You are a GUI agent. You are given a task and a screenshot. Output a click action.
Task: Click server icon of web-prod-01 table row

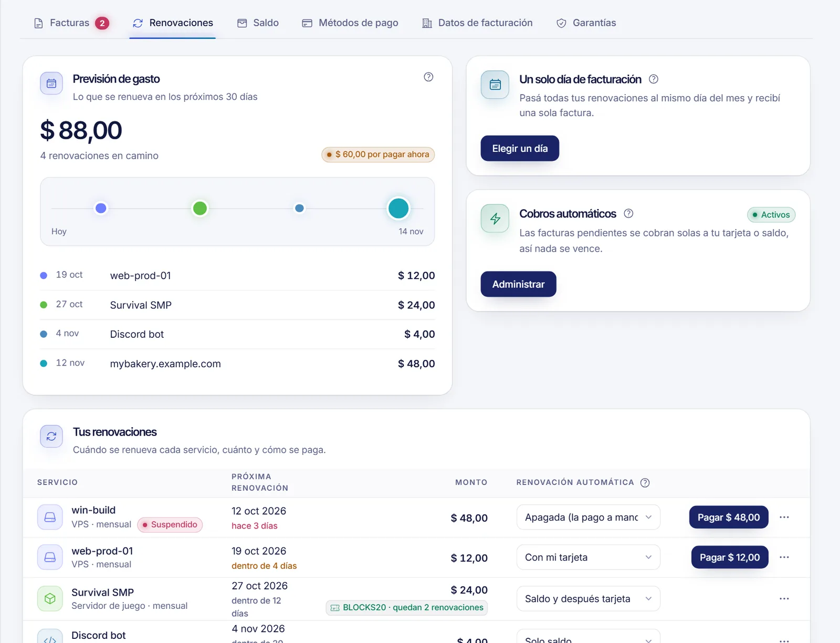[x=50, y=557]
